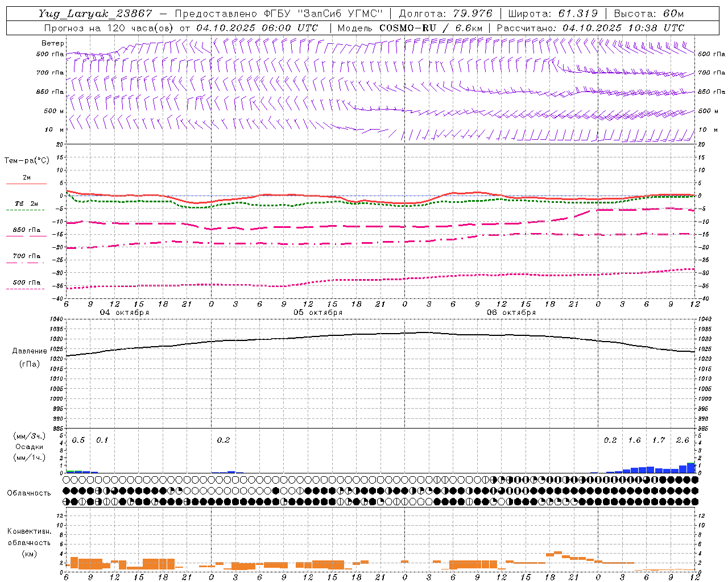Click the 'Тем-ра(°C)' temperature label
Screen dimensions: 728x582
click(x=27, y=161)
